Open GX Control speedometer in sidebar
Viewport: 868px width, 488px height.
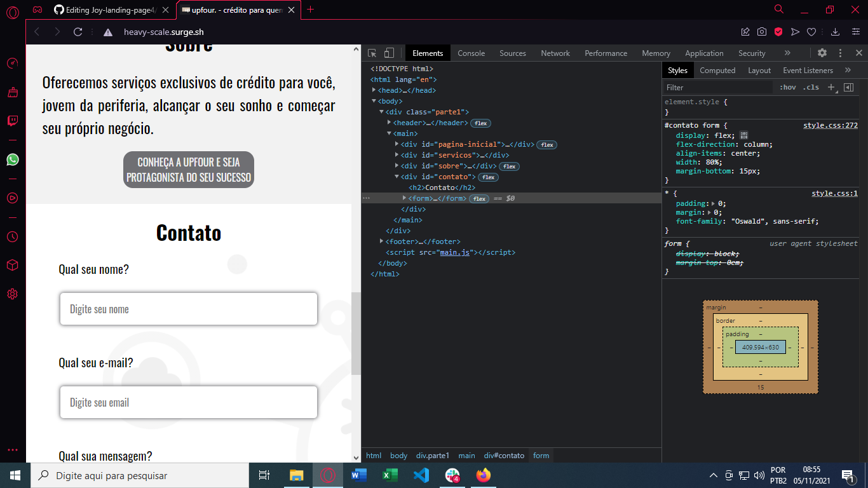tap(13, 64)
